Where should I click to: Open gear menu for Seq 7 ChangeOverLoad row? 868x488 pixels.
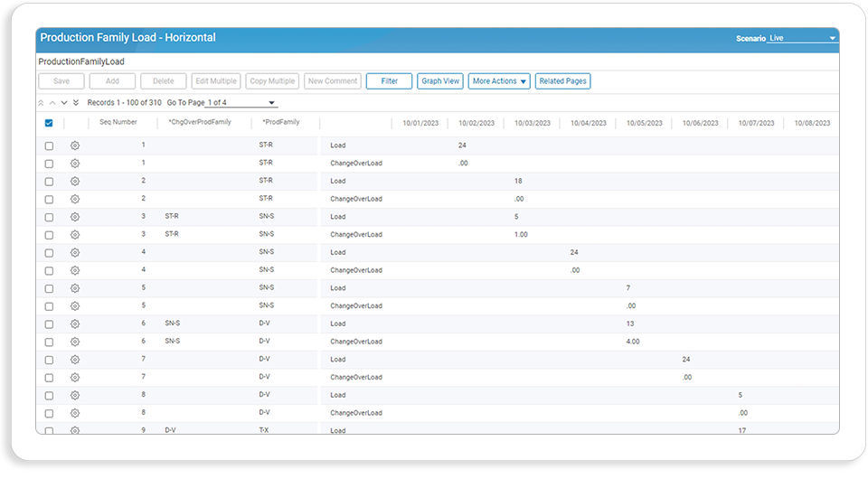click(75, 378)
